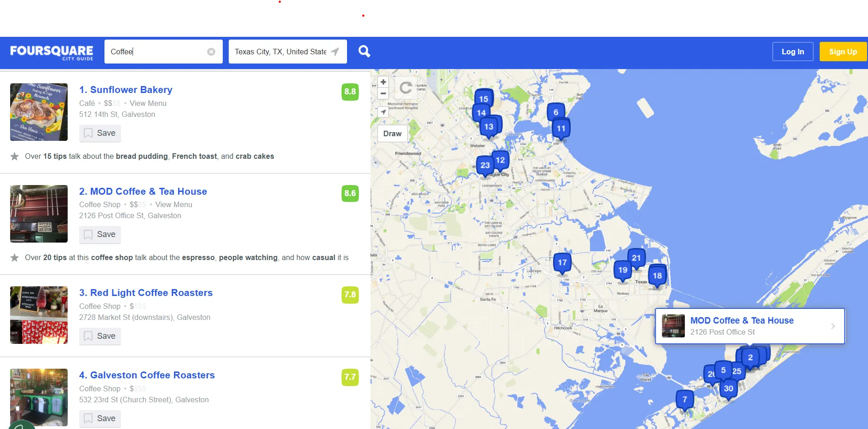Click the Draw button on the map

(x=392, y=133)
